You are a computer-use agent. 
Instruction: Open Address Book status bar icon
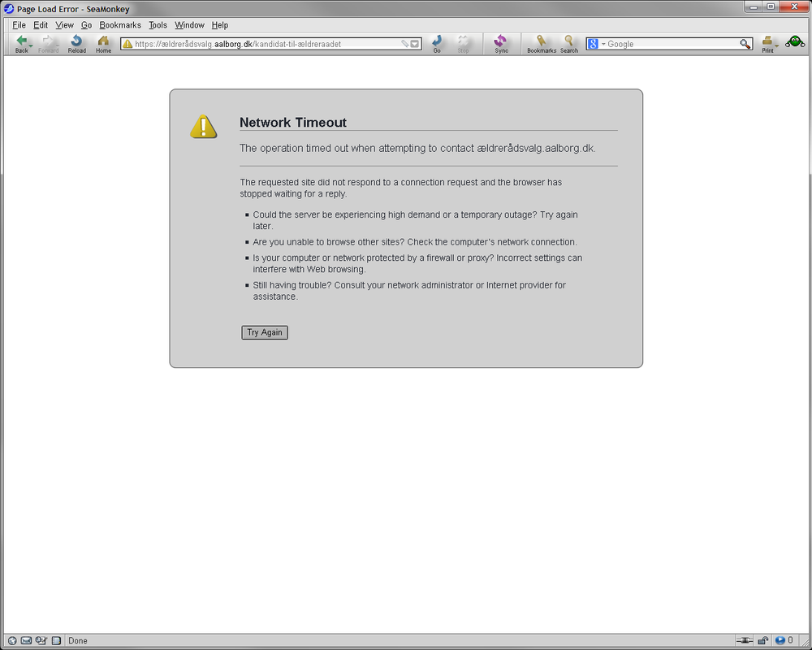[56, 641]
